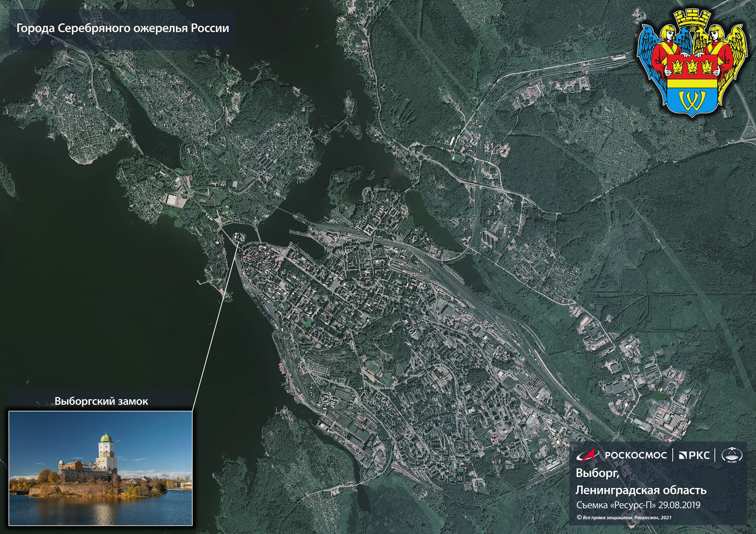This screenshot has width=756, height=534.
Task: Click the 'Города Серебряного ожерелья России' title
Action: coord(123,28)
